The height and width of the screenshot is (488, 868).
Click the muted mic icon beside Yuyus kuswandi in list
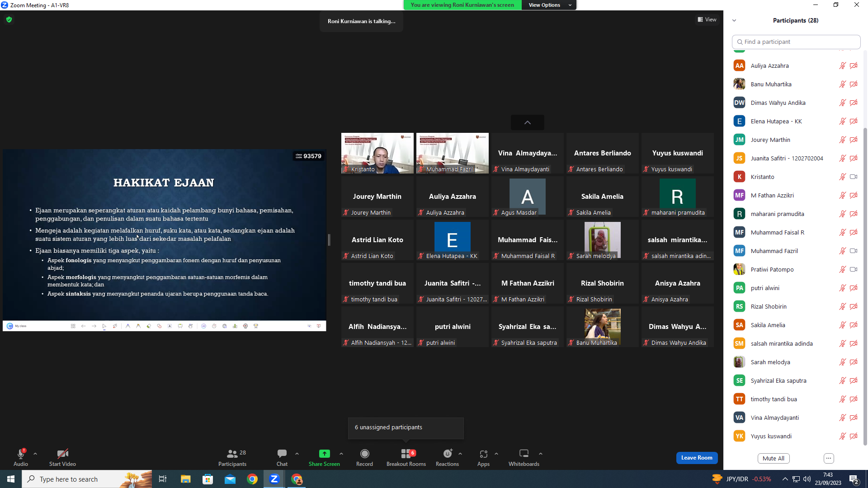click(842, 436)
